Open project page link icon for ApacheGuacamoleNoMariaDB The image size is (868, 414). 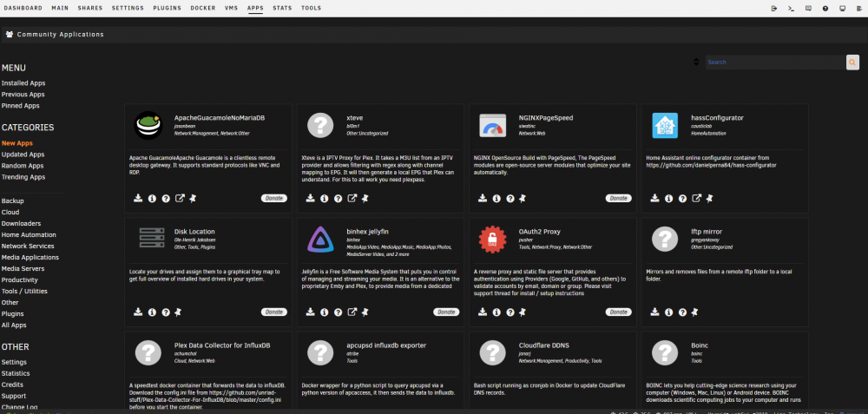(180, 198)
